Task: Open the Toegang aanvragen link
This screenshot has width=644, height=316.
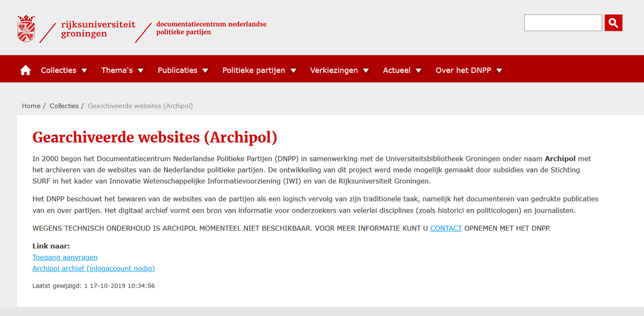Action: (65, 258)
